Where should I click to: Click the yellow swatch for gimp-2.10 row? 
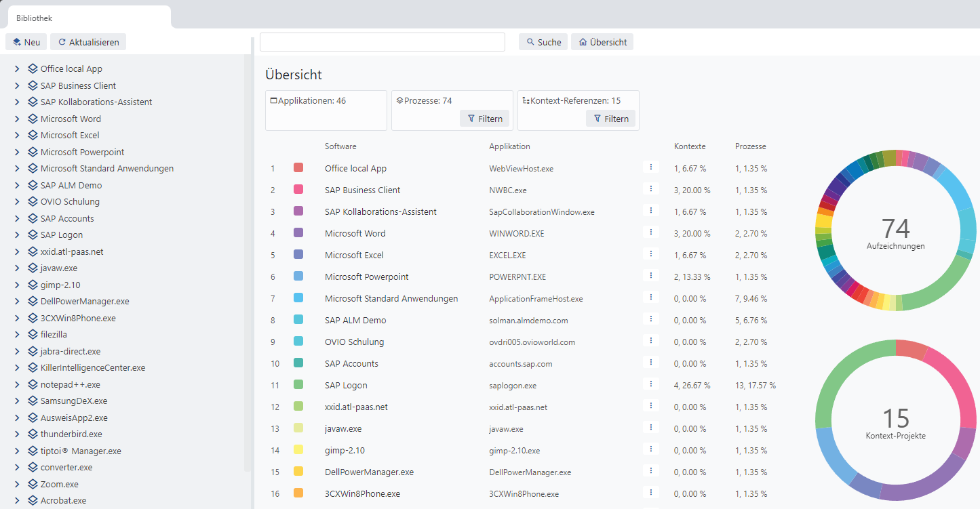pos(298,449)
